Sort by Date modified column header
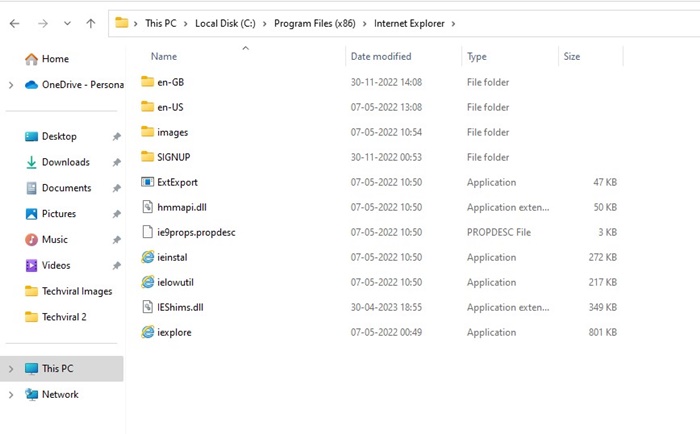The height and width of the screenshot is (434, 700). point(381,57)
